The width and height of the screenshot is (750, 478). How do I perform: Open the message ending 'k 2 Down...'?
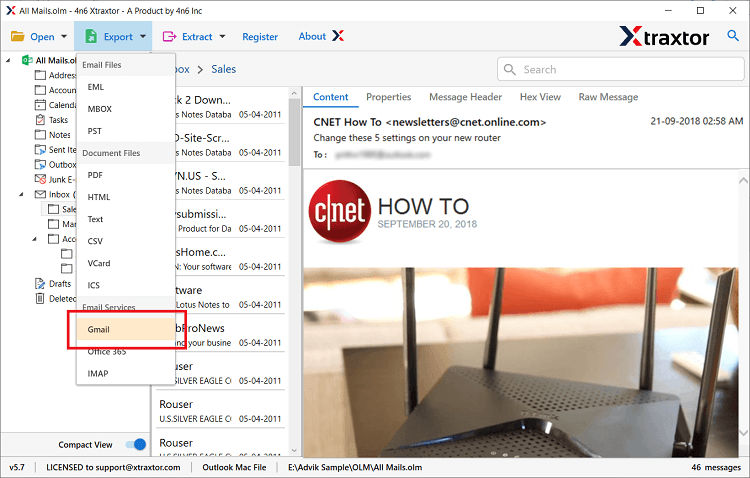(220, 107)
